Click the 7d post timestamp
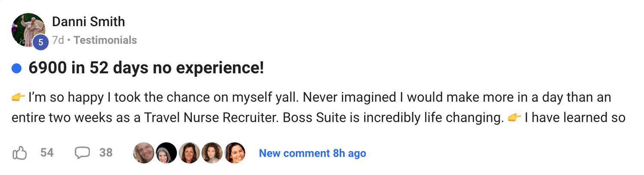Viewport: 644px width, 175px height. click(58, 40)
